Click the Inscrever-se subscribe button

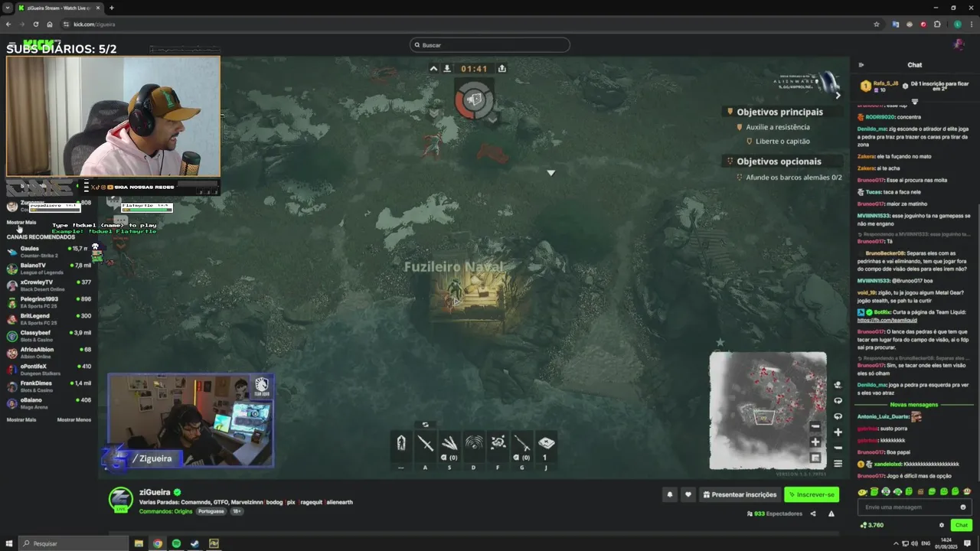(x=812, y=494)
